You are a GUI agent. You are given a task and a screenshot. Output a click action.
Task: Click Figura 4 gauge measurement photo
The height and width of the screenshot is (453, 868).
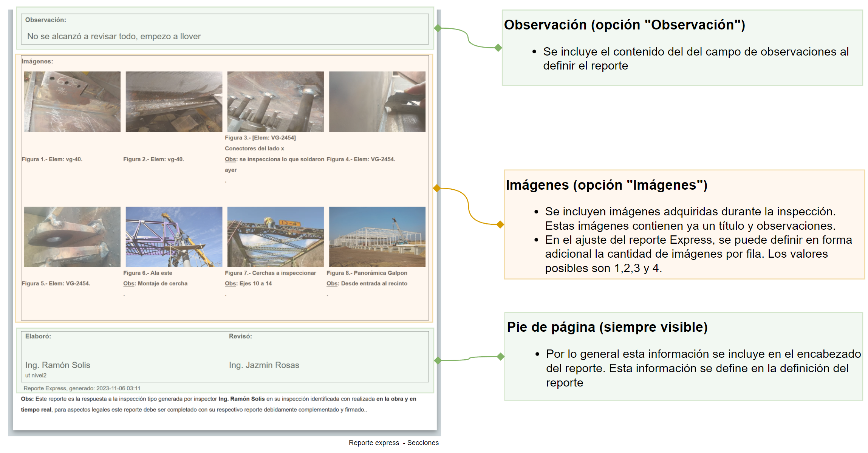click(x=377, y=101)
